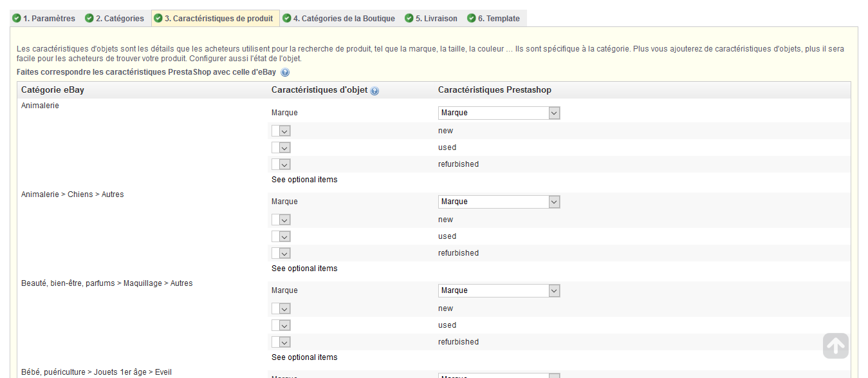Screen dimensions: 868x378
Task: Open the 4. Catégories de la Boutique tab
Action: tap(340, 19)
